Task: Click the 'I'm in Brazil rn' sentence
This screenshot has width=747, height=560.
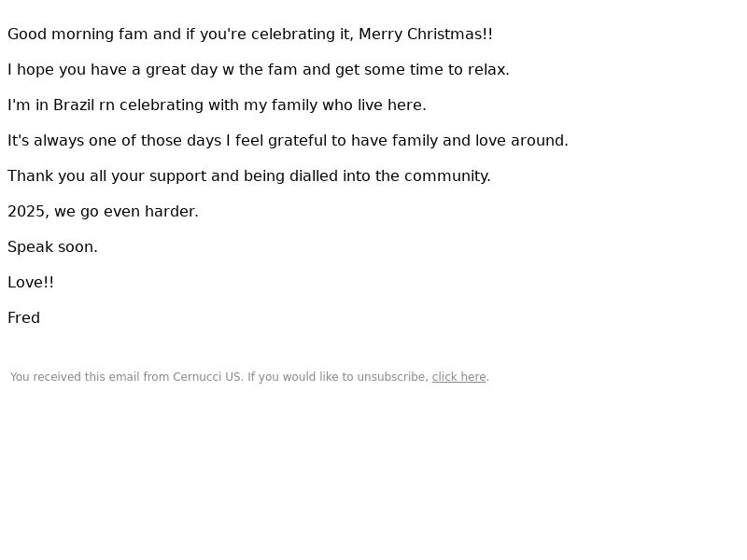Action: tap(217, 105)
